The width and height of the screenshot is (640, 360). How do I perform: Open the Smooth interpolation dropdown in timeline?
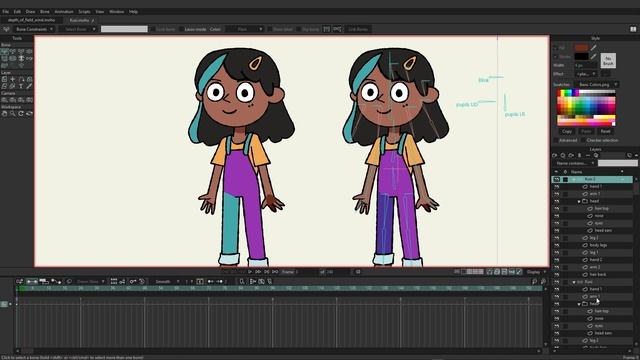pyautogui.click(x=166, y=281)
